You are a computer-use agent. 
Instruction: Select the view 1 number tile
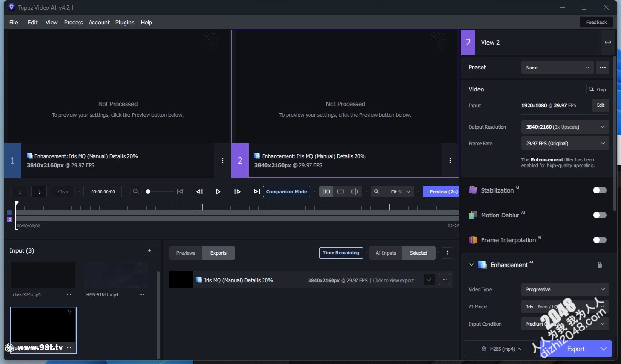coord(12,160)
